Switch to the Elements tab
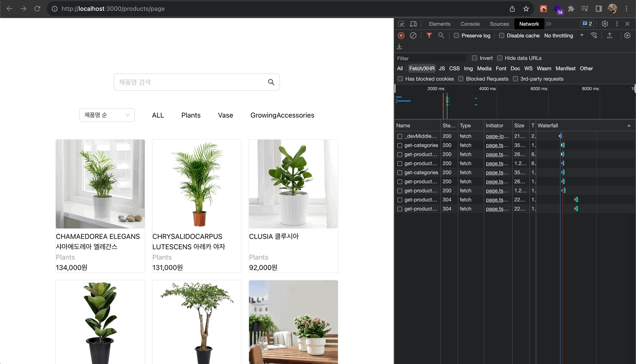Viewport: 636px width, 364px height. [440, 24]
